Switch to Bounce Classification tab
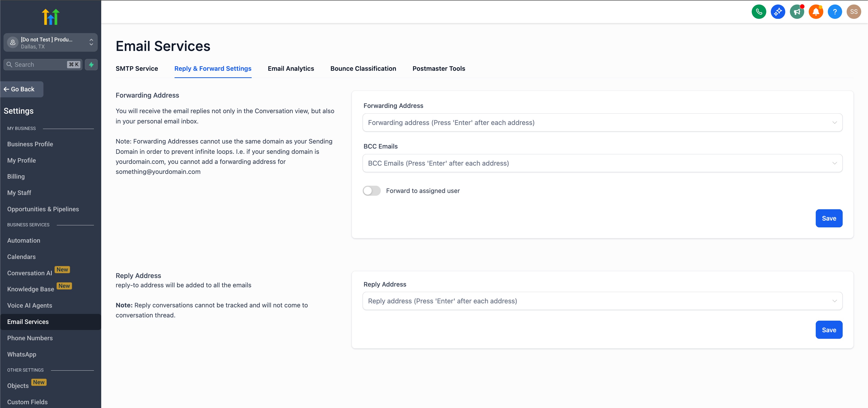Image resolution: width=868 pixels, height=408 pixels. (363, 69)
